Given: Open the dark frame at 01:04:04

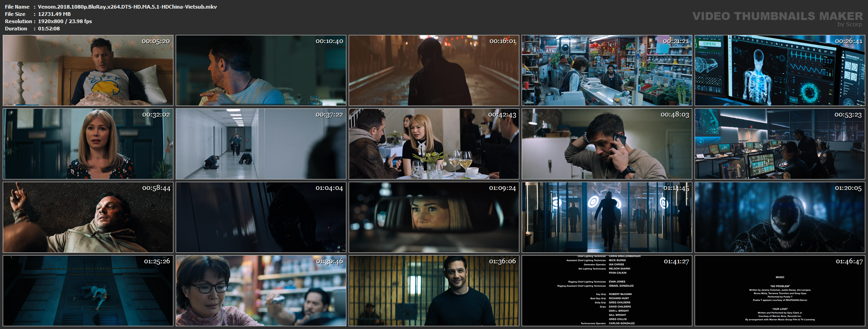Looking at the screenshot, I should tap(261, 218).
